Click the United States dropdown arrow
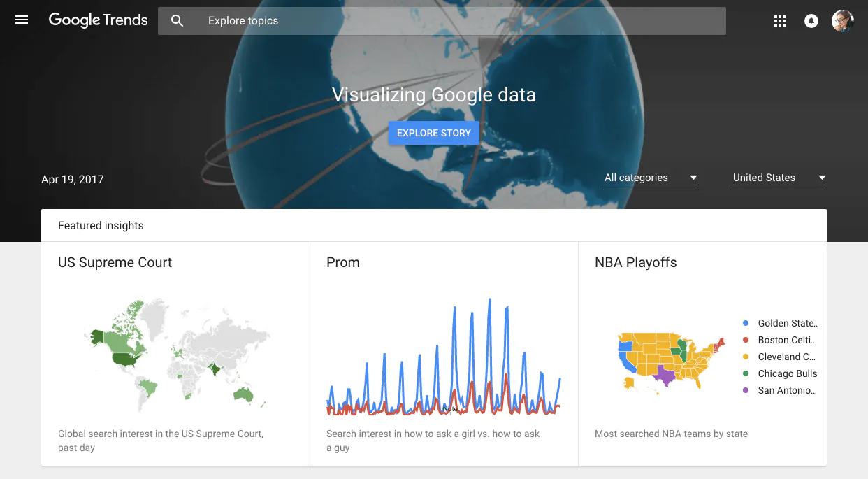The height and width of the screenshot is (479, 868). 822,178
